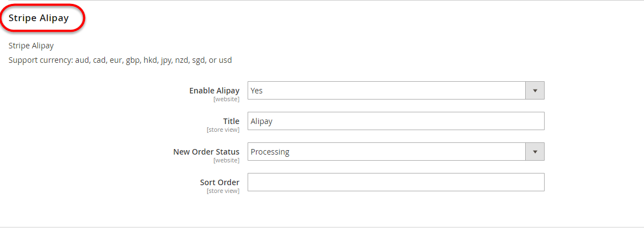
Task: Click the New Order Status label
Action: [207, 152]
